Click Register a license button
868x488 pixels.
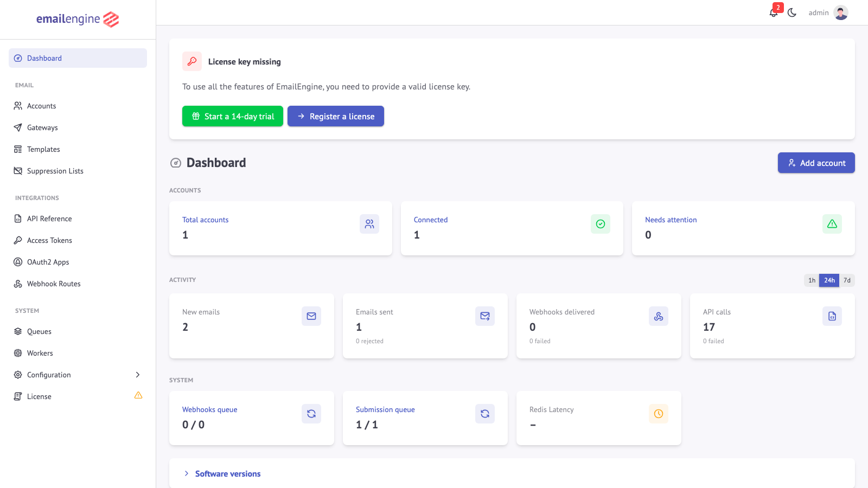click(336, 116)
